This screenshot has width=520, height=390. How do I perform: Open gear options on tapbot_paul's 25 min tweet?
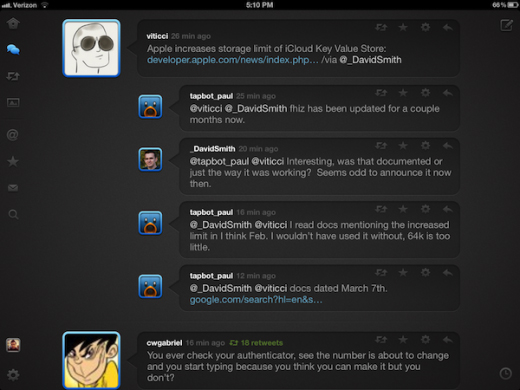[425, 93]
